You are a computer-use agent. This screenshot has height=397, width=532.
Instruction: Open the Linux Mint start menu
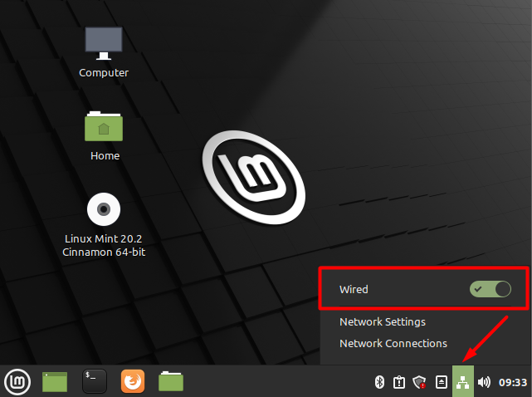[x=17, y=382]
